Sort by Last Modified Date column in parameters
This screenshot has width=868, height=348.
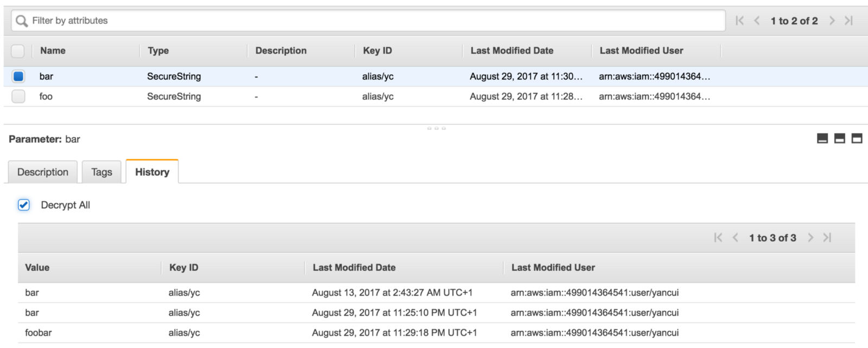point(512,50)
